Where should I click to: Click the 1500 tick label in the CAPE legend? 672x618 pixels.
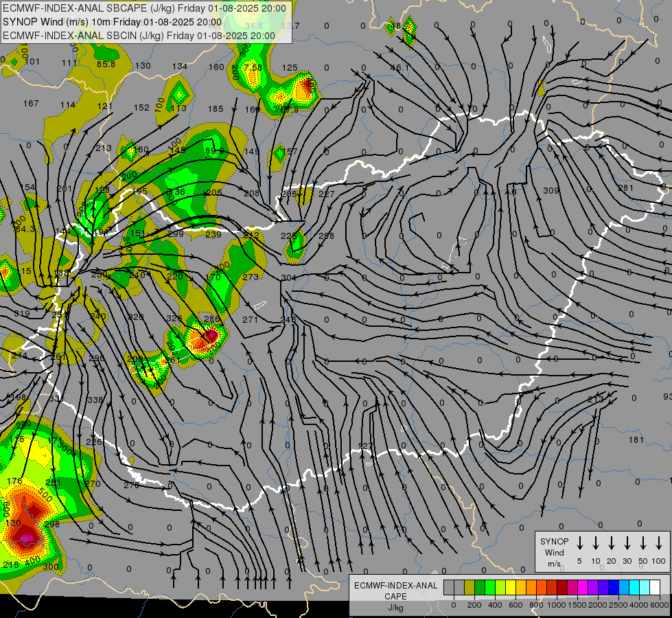coord(577,605)
